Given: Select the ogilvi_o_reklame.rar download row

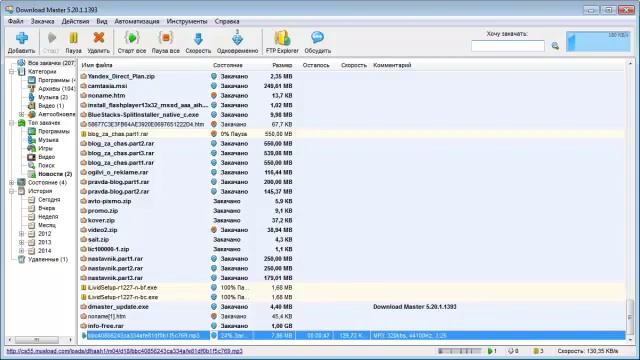Looking at the screenshot, I should coord(352,172).
